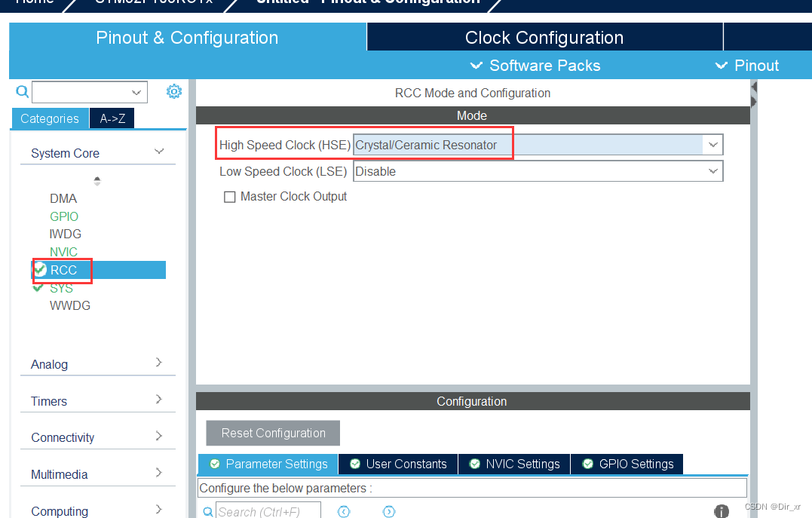Image resolution: width=812 pixels, height=518 pixels.
Task: Select NVIC in System Core list
Action: pos(63,253)
